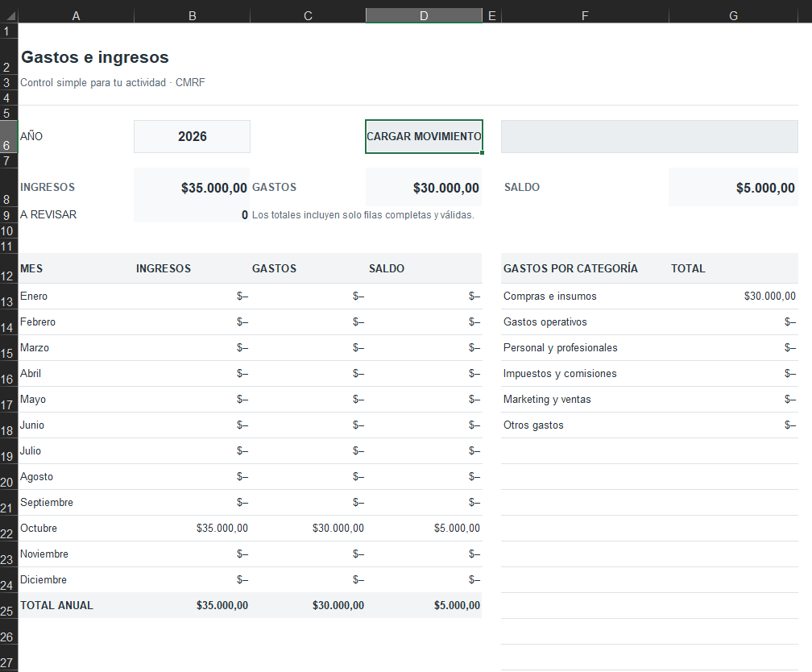Viewport: 812px width, 672px height.
Task: Click the 'Impuestos y comisiones' category
Action: (560, 373)
